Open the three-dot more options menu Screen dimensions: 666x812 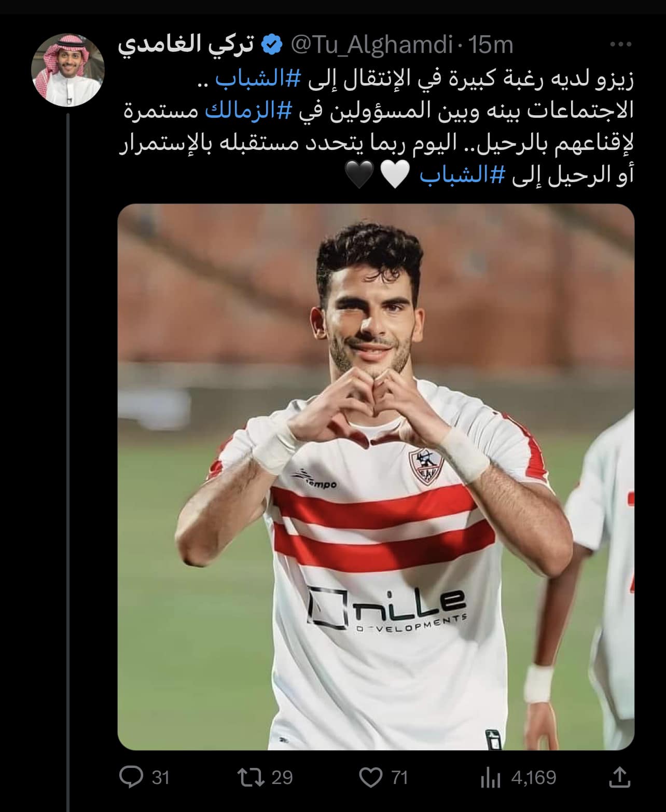pos(620,45)
